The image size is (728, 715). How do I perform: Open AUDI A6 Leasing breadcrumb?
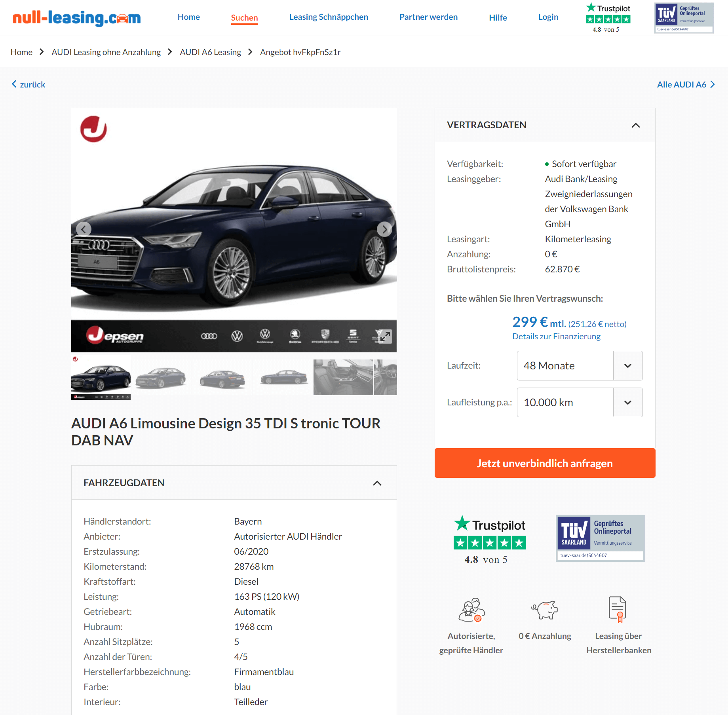click(210, 52)
